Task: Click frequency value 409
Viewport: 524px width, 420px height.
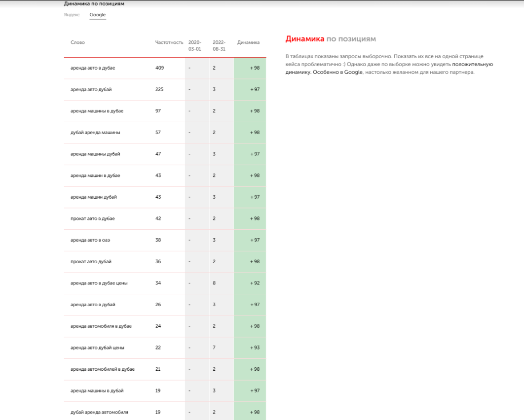Action: (x=160, y=68)
